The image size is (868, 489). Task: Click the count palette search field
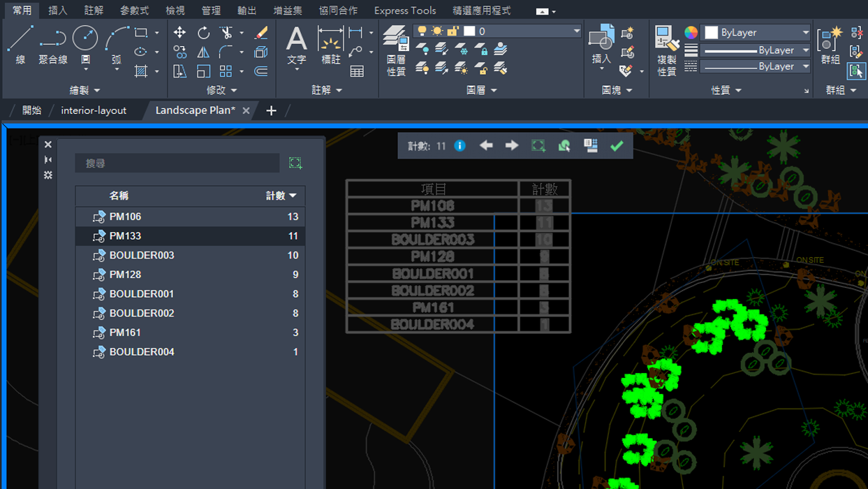pyautogui.click(x=177, y=163)
